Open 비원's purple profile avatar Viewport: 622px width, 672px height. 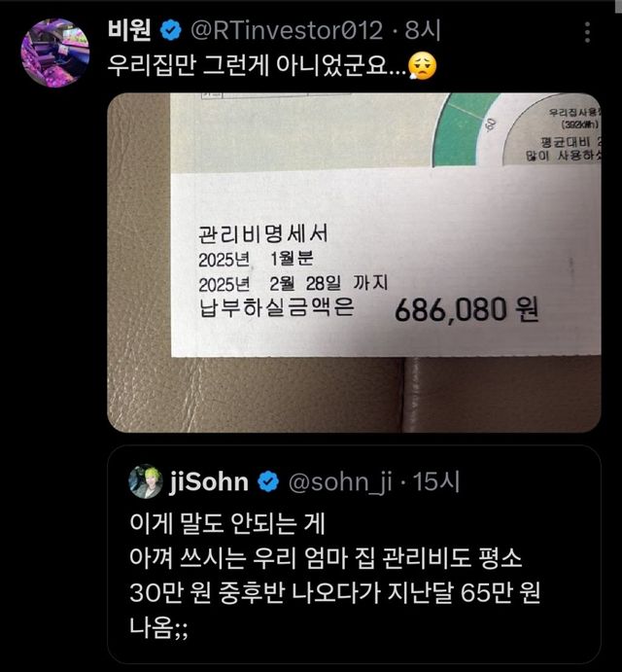click(x=55, y=53)
